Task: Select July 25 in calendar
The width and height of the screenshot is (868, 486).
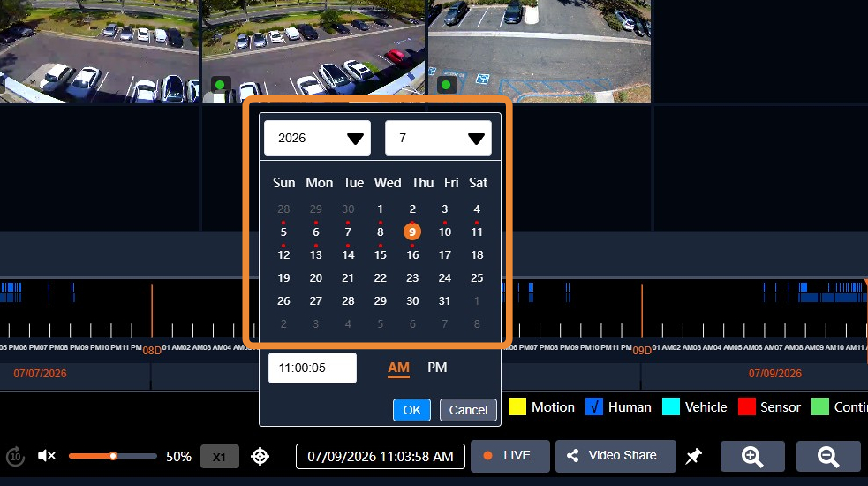Action: pyautogui.click(x=477, y=277)
